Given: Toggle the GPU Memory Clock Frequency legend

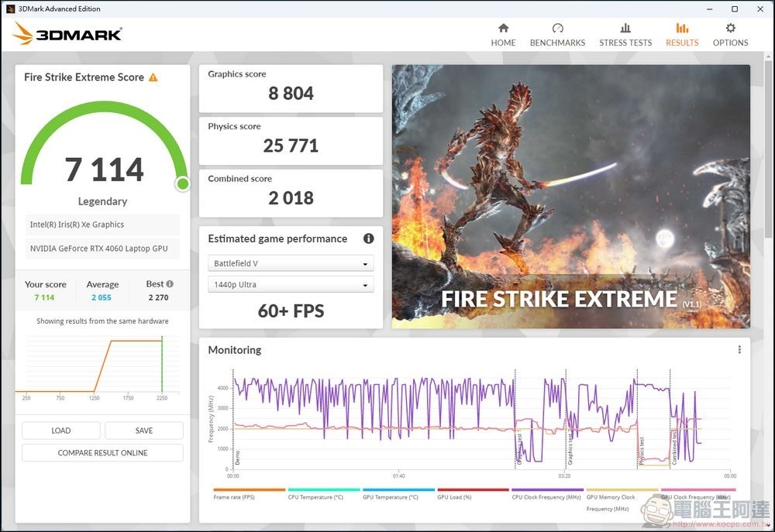Looking at the screenshot, I should pyautogui.click(x=622, y=500).
